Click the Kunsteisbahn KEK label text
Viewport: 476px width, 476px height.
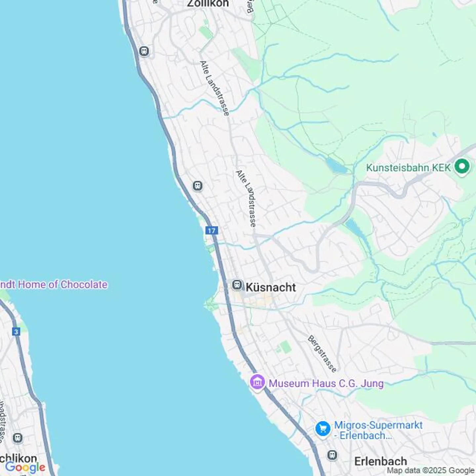pos(408,168)
